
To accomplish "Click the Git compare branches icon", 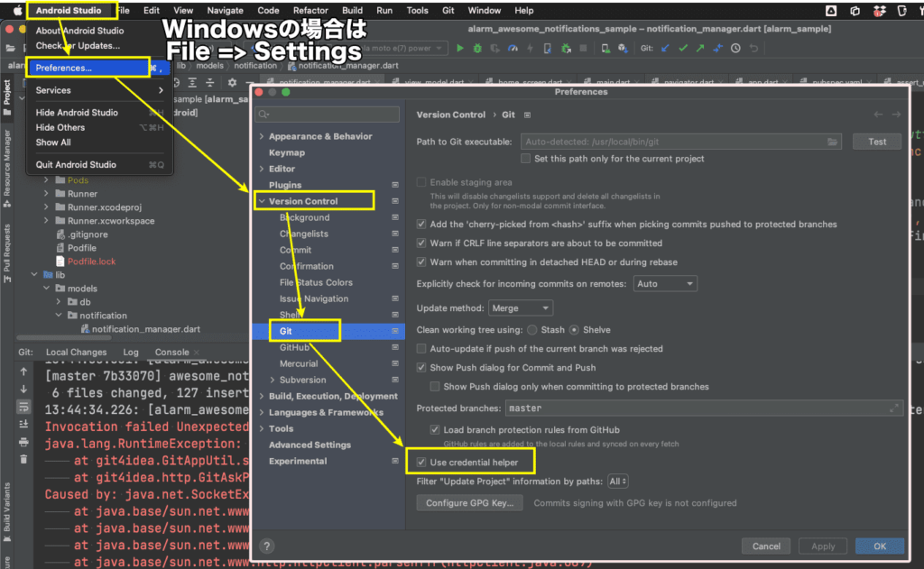I will pyautogui.click(x=717, y=49).
